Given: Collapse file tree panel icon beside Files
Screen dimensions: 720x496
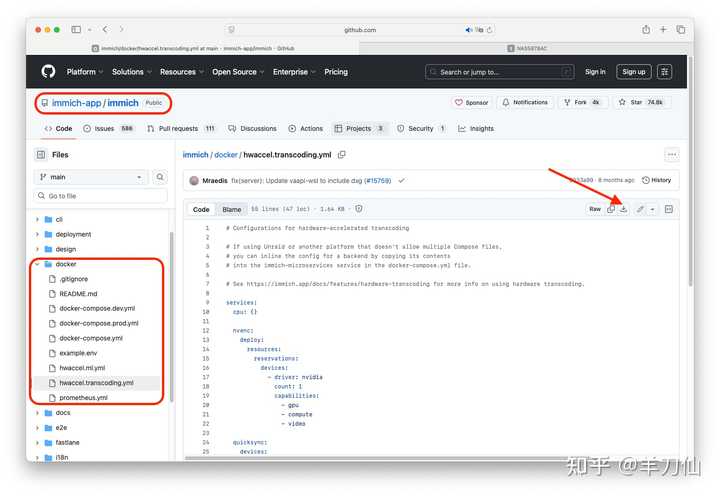Looking at the screenshot, I should click(x=41, y=155).
